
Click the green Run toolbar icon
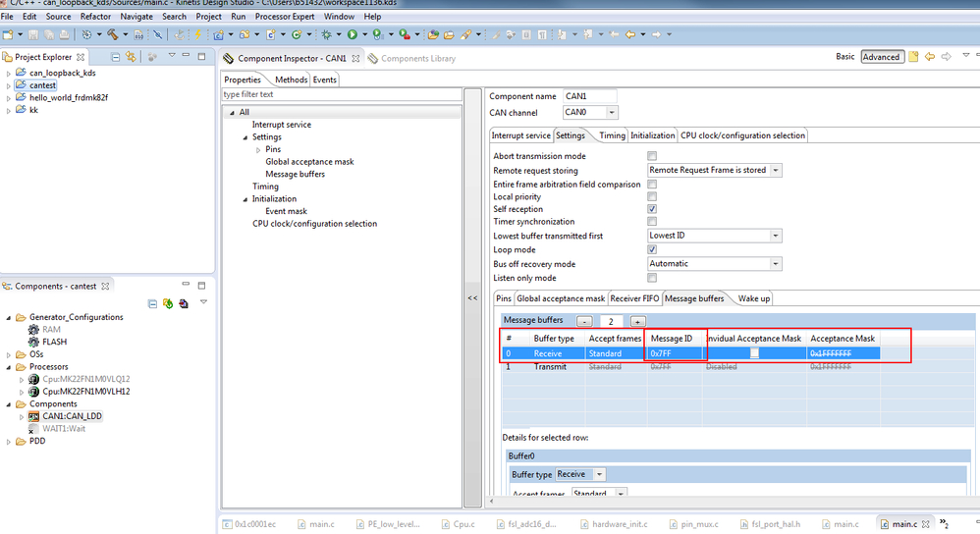[x=353, y=35]
